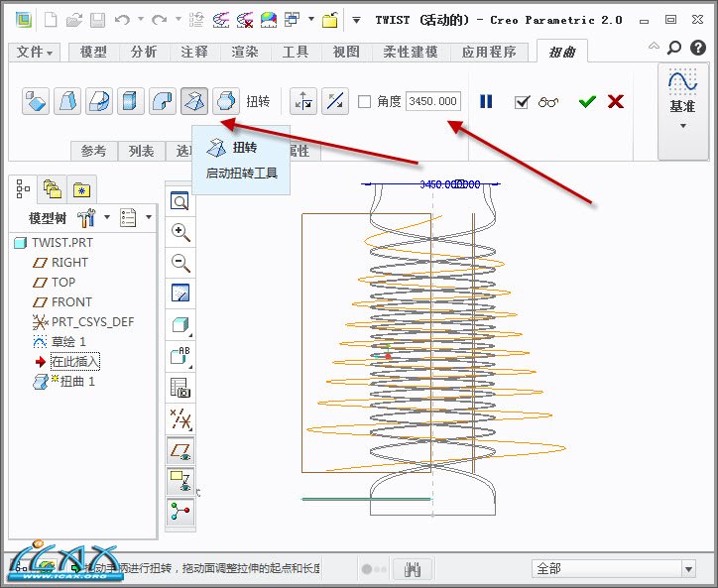The width and height of the screenshot is (718, 588).
Task: Activate the twist (扭转) warp tool
Action: click(x=194, y=101)
